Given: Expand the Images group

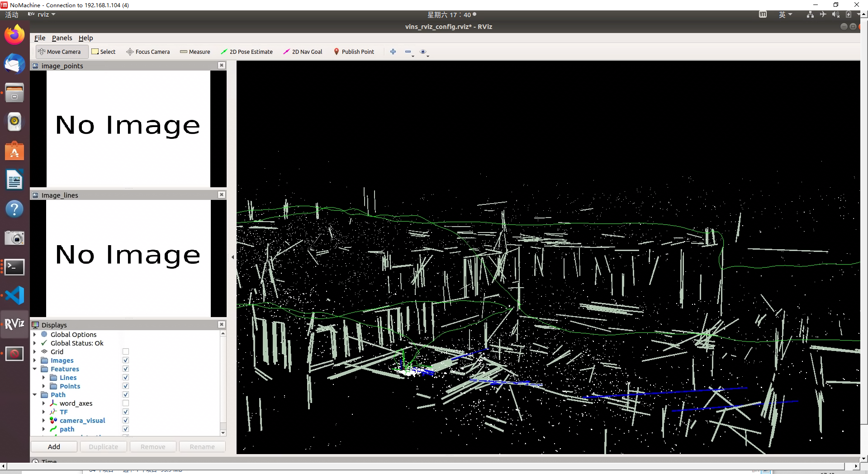Looking at the screenshot, I should pyautogui.click(x=35, y=360).
